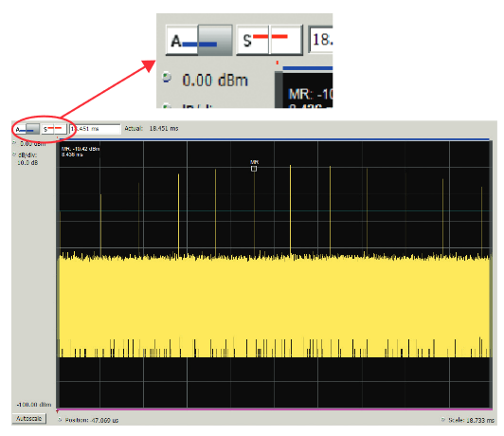This screenshot has height=436, width=504.
Task: Click the 0.00 dBm top reference value
Action: [33, 144]
